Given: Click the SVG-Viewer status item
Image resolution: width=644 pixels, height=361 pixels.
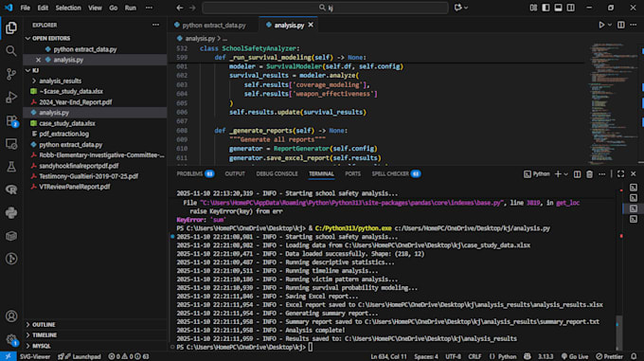Looking at the screenshot, I should pyautogui.click(x=35, y=356).
